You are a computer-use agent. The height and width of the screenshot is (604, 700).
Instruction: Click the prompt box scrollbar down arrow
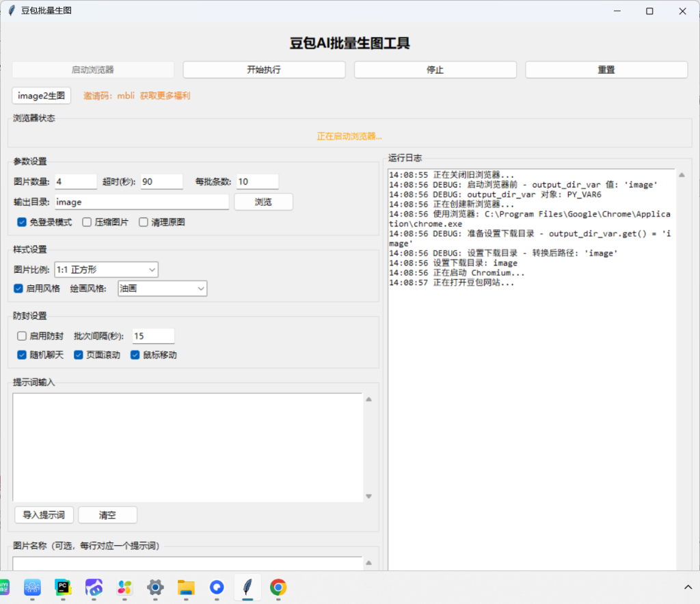[368, 496]
